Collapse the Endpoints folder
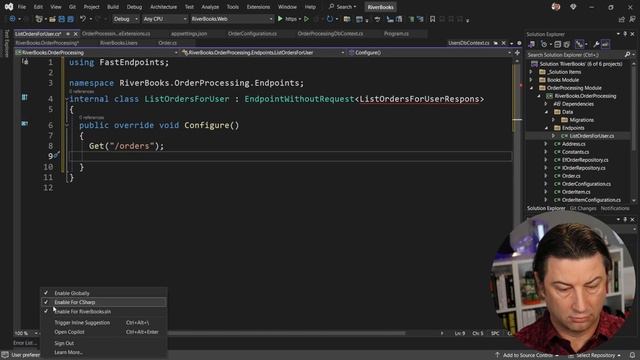 point(546,128)
